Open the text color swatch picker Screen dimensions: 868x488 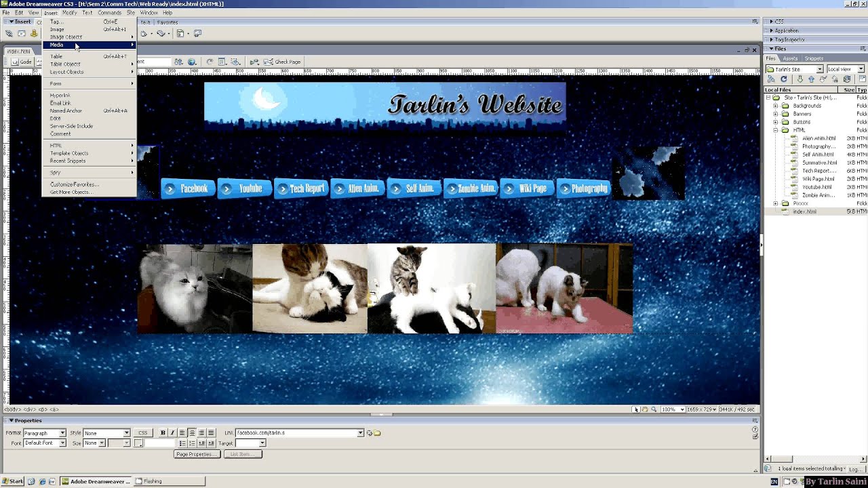(x=138, y=443)
